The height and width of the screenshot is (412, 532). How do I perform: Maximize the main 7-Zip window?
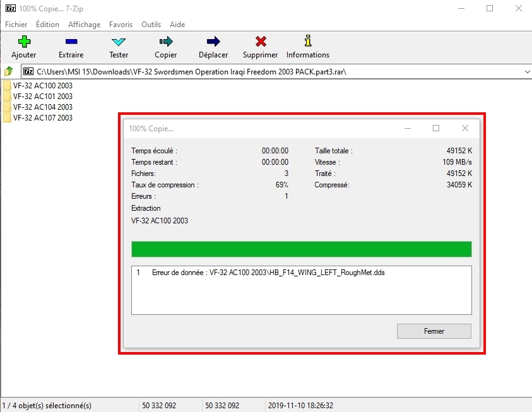490,8
